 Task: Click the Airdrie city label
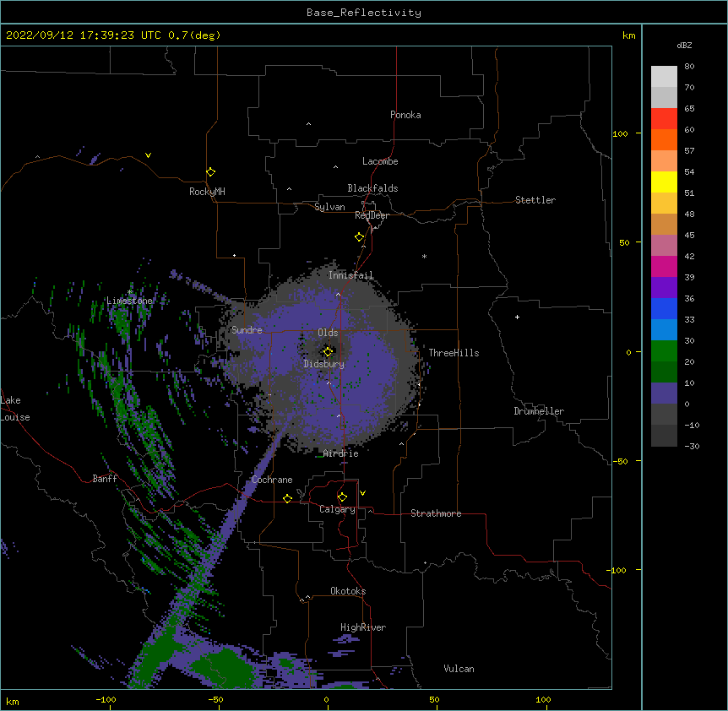pyautogui.click(x=341, y=453)
